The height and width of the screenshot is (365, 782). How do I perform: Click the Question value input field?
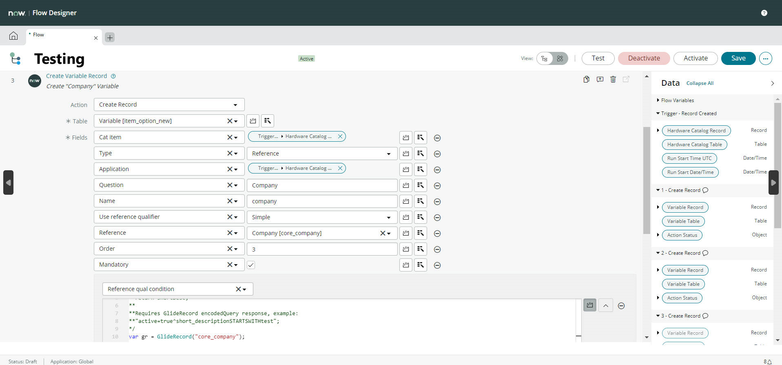coord(322,185)
